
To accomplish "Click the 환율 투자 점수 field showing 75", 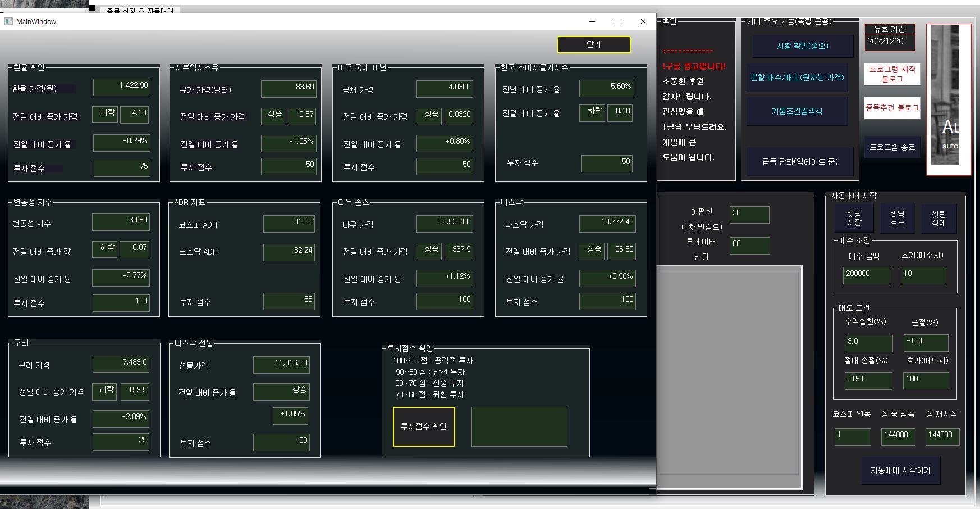I will point(122,168).
